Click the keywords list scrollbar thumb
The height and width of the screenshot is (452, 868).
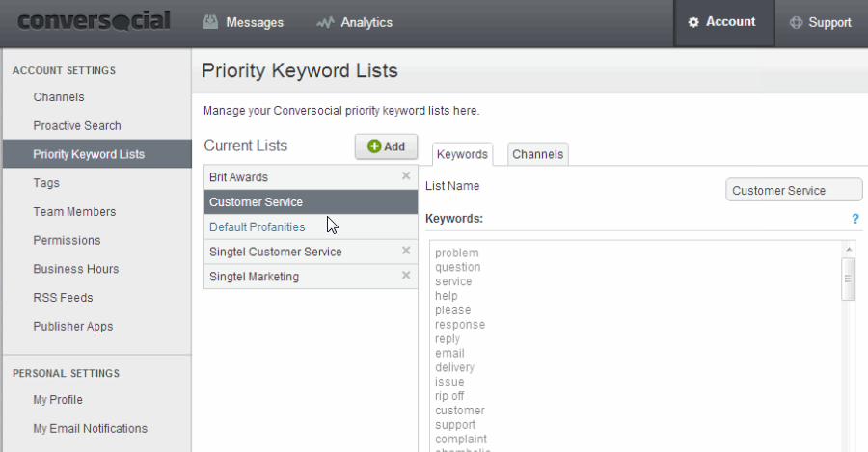click(848, 279)
